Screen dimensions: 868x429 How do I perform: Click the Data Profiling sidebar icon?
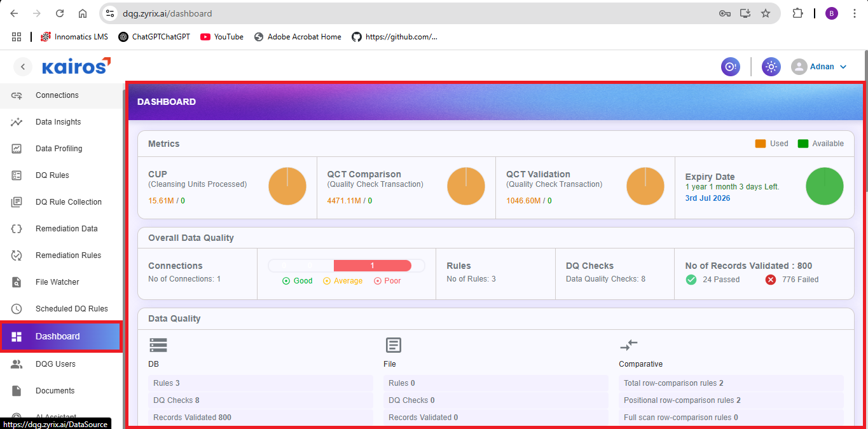(17, 149)
